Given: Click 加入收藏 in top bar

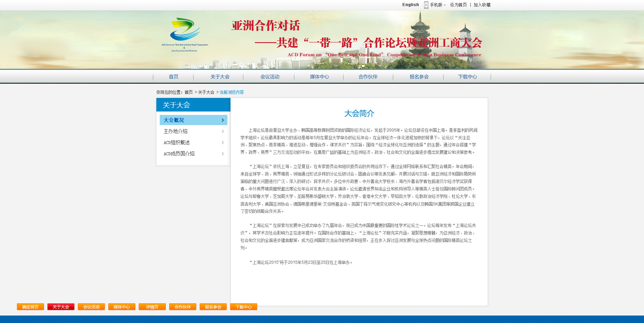Looking at the screenshot, I should [482, 5].
